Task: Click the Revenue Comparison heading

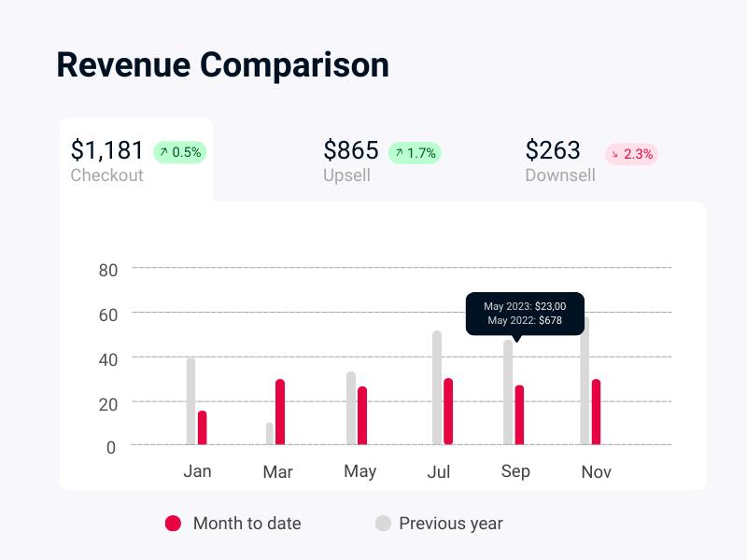Action: tap(222, 65)
